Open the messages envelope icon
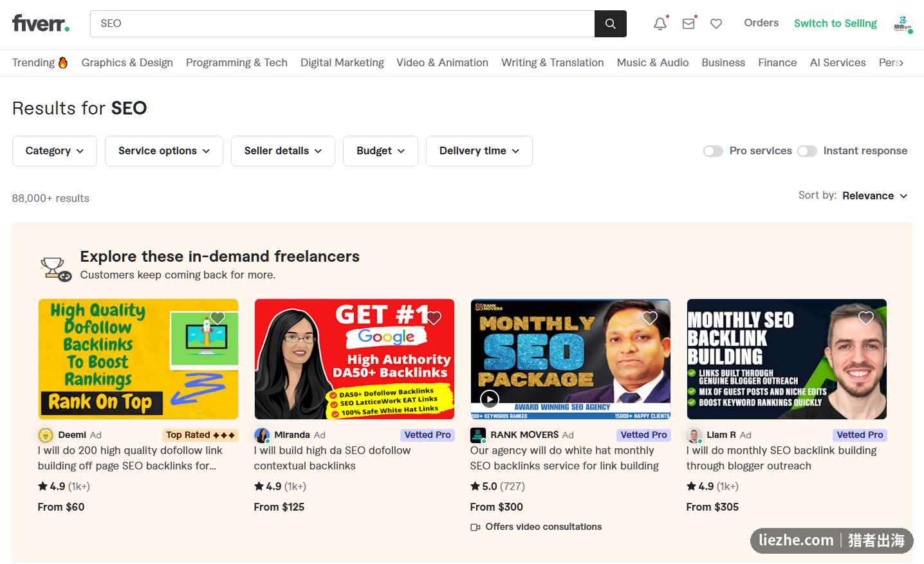 pyautogui.click(x=688, y=24)
